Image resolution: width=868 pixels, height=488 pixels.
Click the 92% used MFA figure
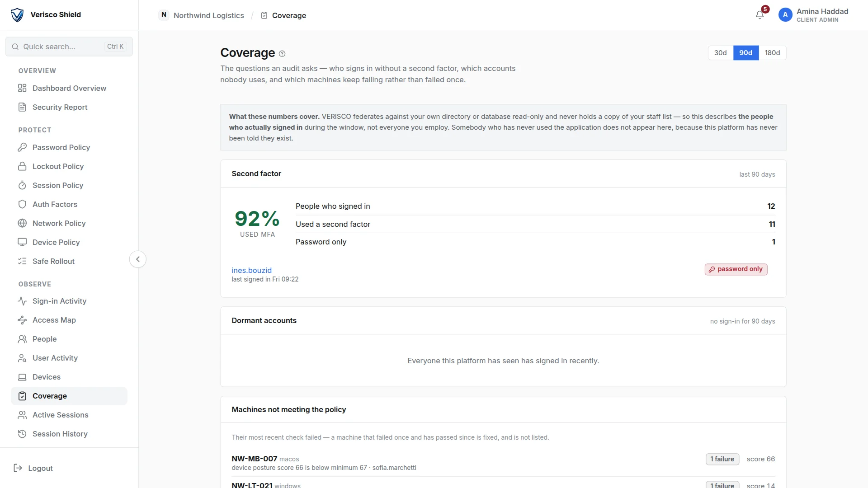(257, 219)
